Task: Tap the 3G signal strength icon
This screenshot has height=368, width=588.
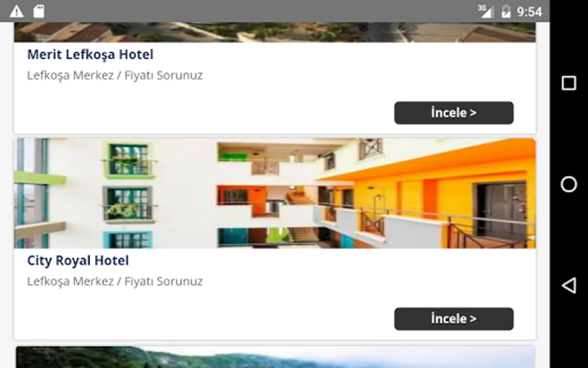Action: (486, 11)
